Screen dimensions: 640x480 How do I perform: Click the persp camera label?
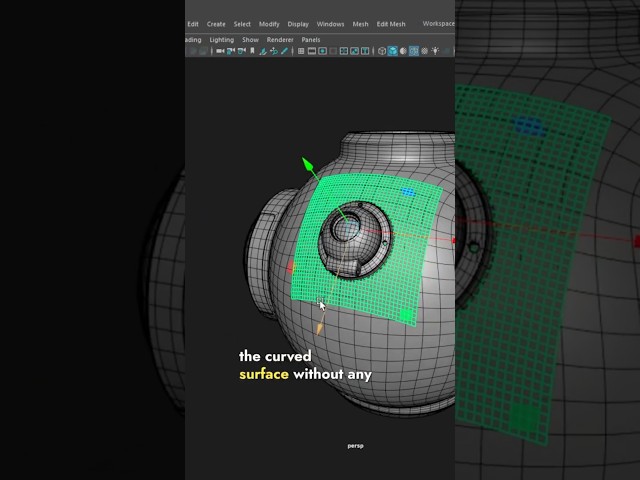(x=356, y=446)
